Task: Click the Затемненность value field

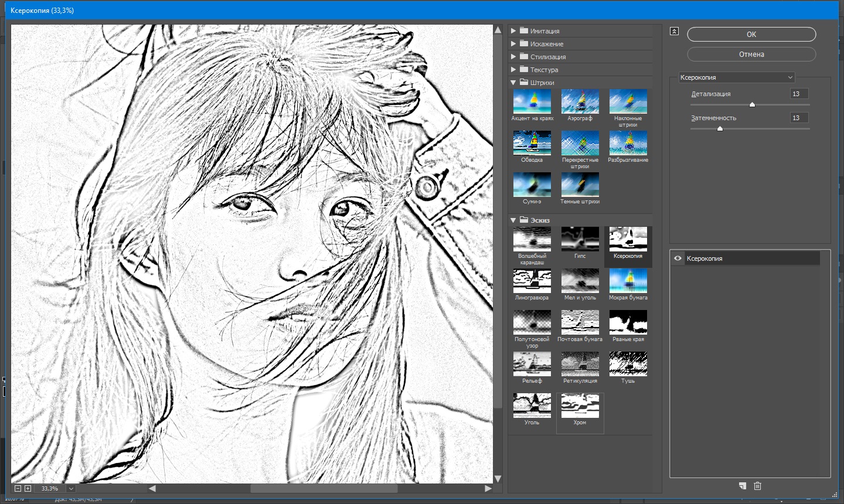Action: click(x=798, y=118)
